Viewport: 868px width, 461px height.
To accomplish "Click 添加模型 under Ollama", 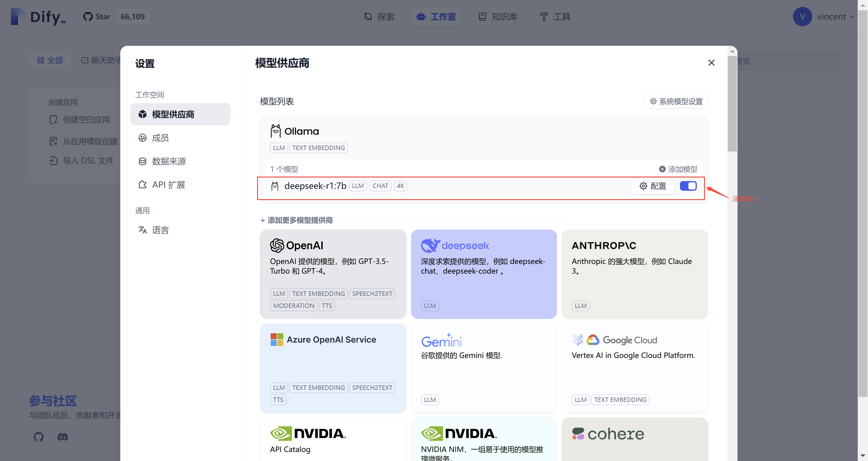I will coord(678,169).
